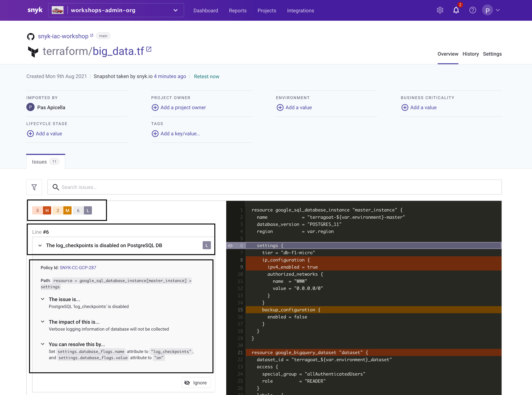The height and width of the screenshot is (395, 532).
Task: Click plus icon for project owner
Action: point(155,108)
